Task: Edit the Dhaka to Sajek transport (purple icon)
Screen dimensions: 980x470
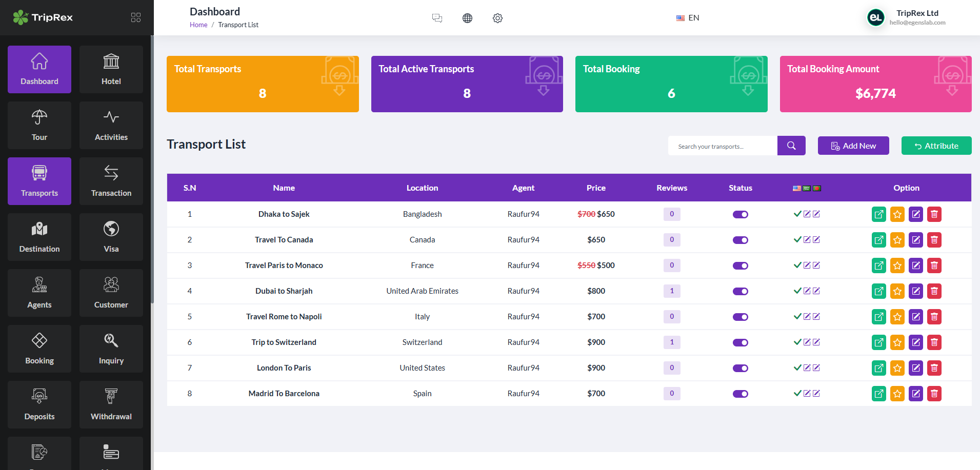Action: click(x=916, y=214)
